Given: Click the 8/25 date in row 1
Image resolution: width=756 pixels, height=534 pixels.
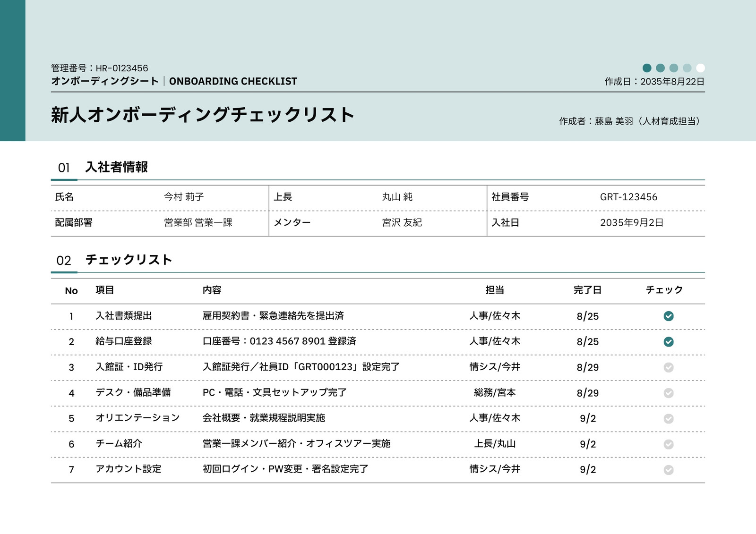Looking at the screenshot, I should tap(588, 316).
